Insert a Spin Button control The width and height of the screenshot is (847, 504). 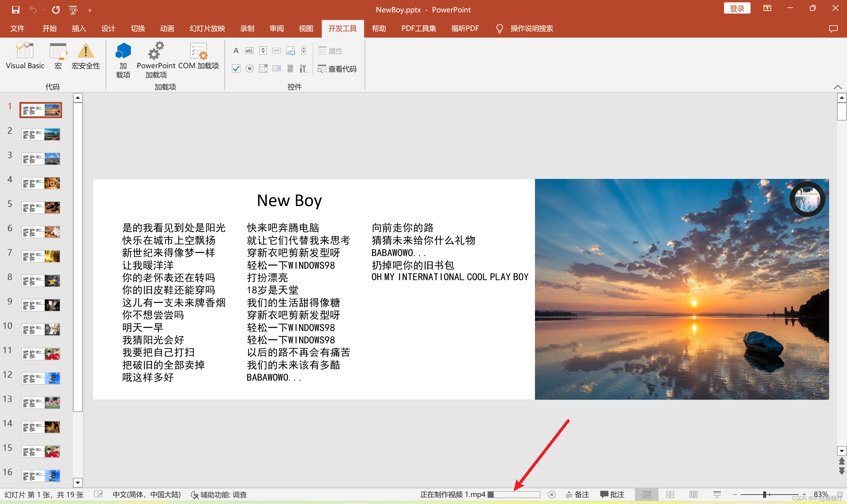[263, 51]
